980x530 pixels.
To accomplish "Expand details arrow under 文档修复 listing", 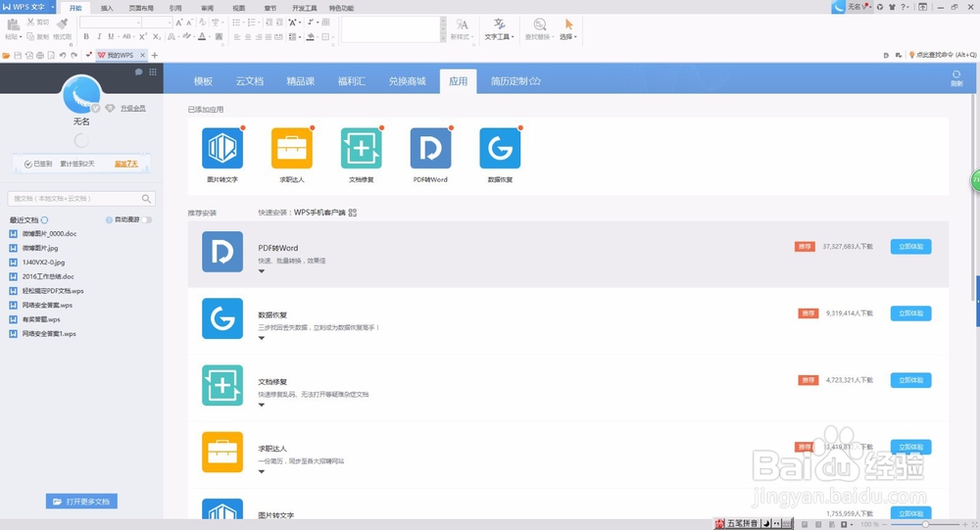I will coord(262,405).
